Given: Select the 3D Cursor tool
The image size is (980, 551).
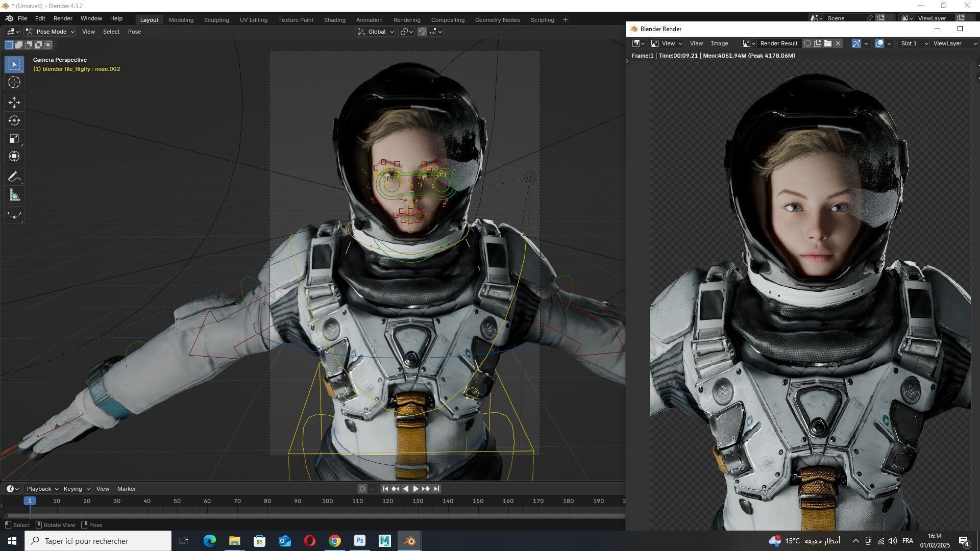Looking at the screenshot, I should [14, 82].
